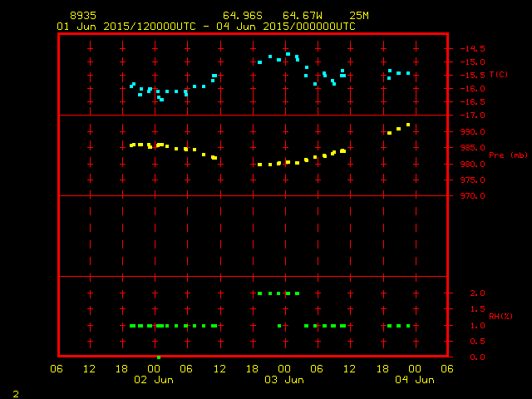
Task: Select the longitude value 64.67W
Action: click(x=303, y=16)
